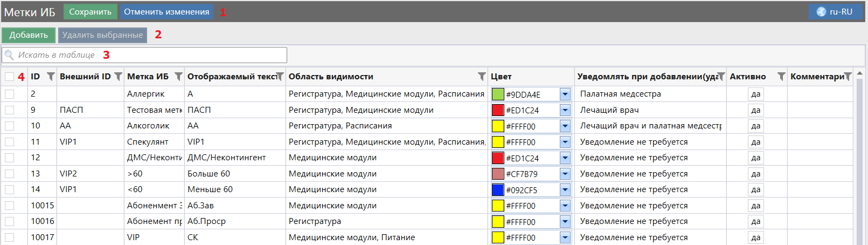Click the Добавить button
Screen dimensions: 868x245
click(x=29, y=35)
